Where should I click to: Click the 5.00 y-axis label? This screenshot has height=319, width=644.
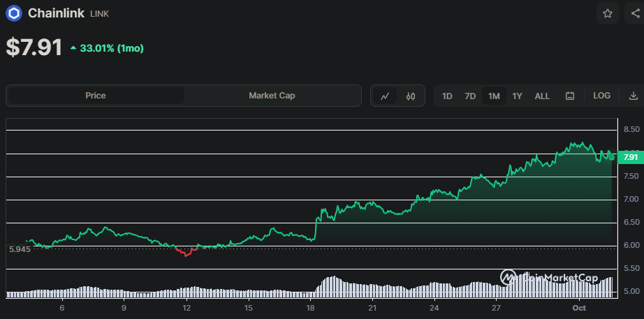[631, 292]
